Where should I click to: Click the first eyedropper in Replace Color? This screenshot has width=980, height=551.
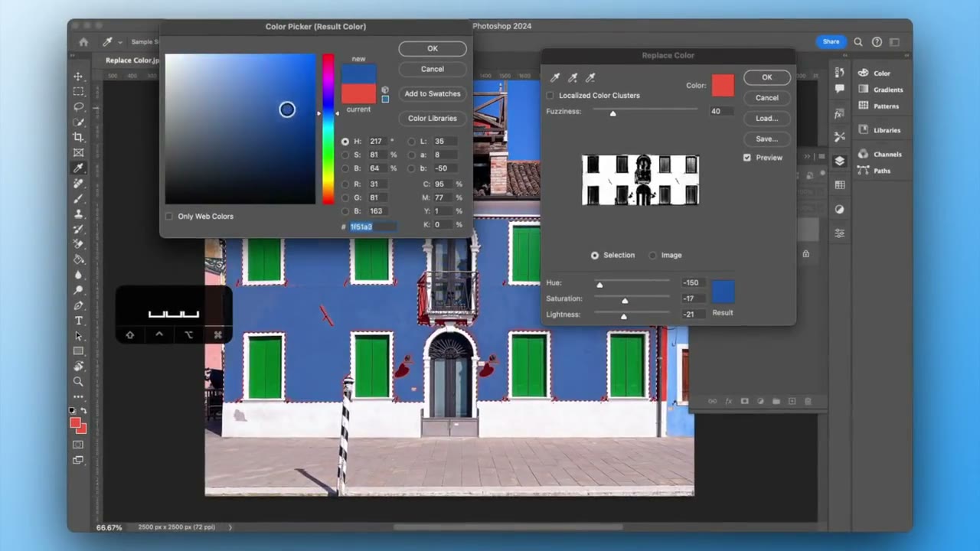click(555, 77)
